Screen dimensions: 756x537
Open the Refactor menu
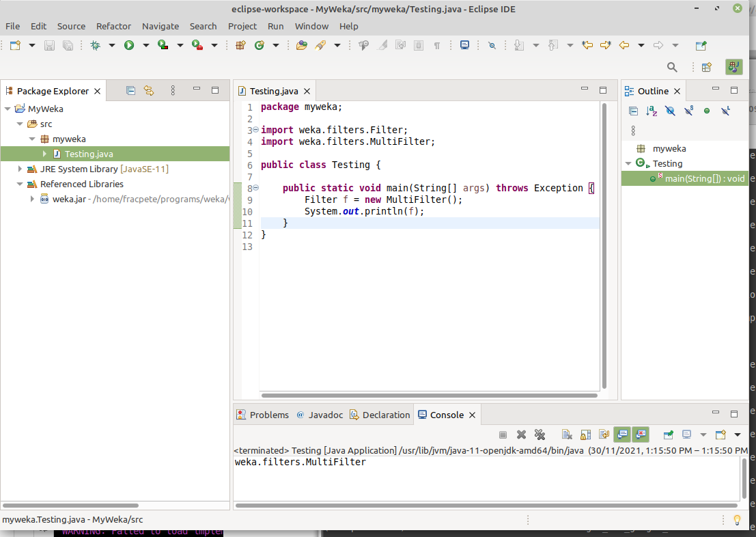click(x=113, y=26)
